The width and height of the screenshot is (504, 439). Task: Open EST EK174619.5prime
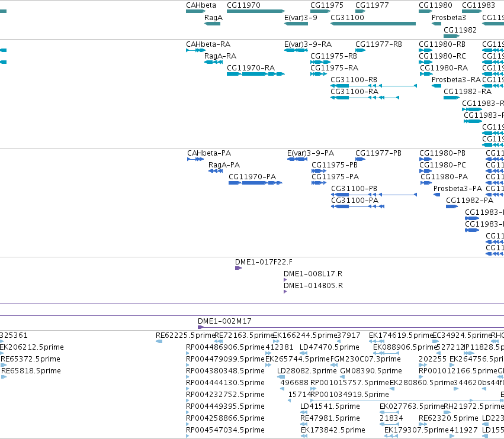(377, 341)
